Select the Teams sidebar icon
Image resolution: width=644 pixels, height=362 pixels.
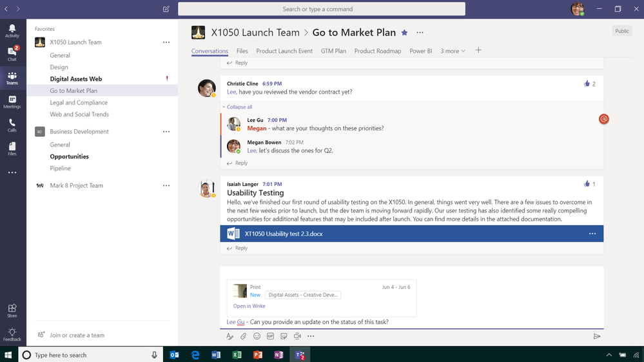click(x=12, y=78)
